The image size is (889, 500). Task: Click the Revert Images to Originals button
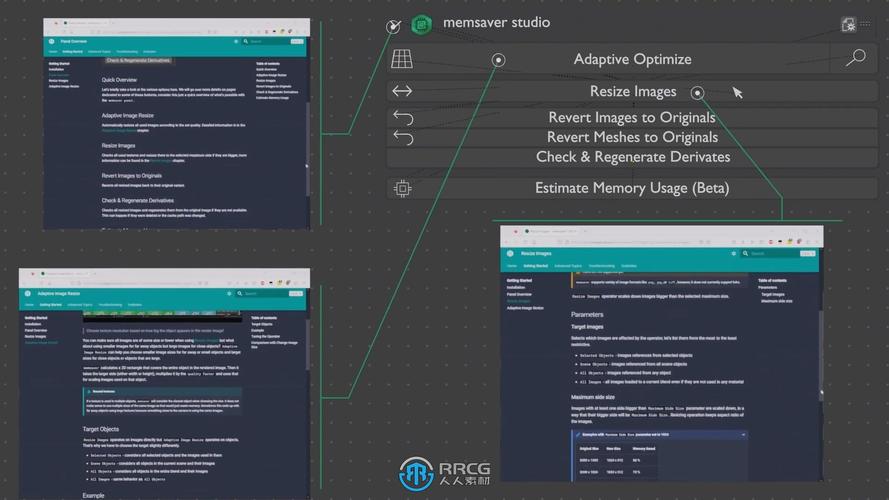tap(632, 117)
